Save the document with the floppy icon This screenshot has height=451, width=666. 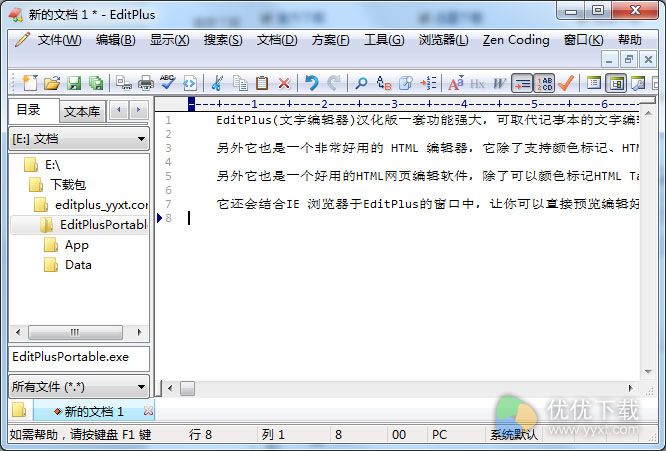tap(74, 83)
